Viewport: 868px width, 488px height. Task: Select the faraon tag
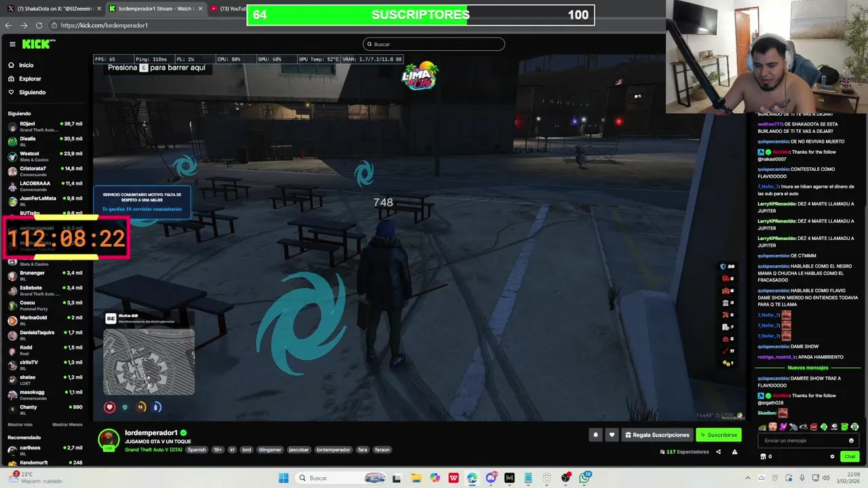[382, 449]
